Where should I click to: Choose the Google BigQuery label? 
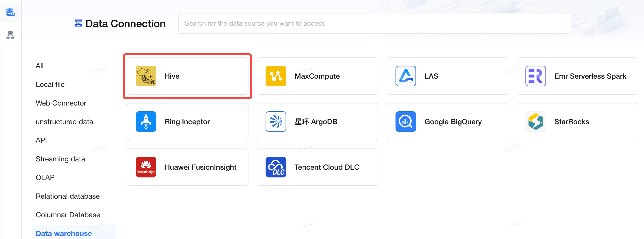click(453, 122)
